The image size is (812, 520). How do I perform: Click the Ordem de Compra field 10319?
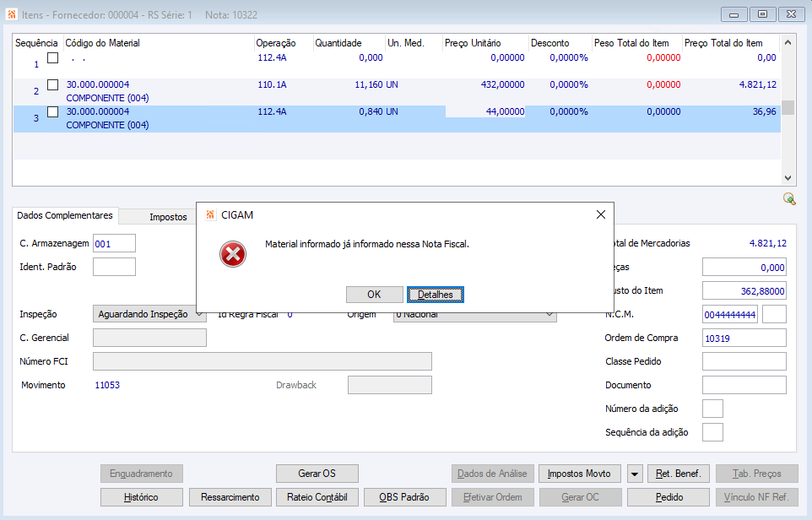[x=744, y=339]
